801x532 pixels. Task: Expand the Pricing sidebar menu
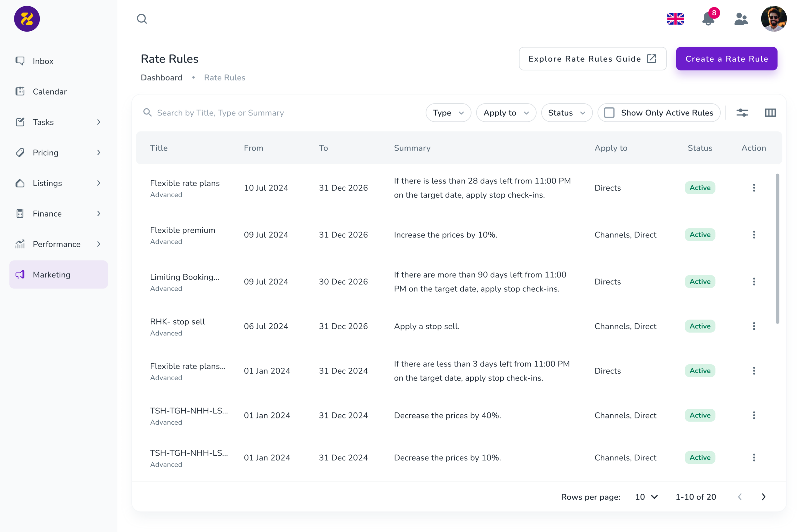point(58,153)
